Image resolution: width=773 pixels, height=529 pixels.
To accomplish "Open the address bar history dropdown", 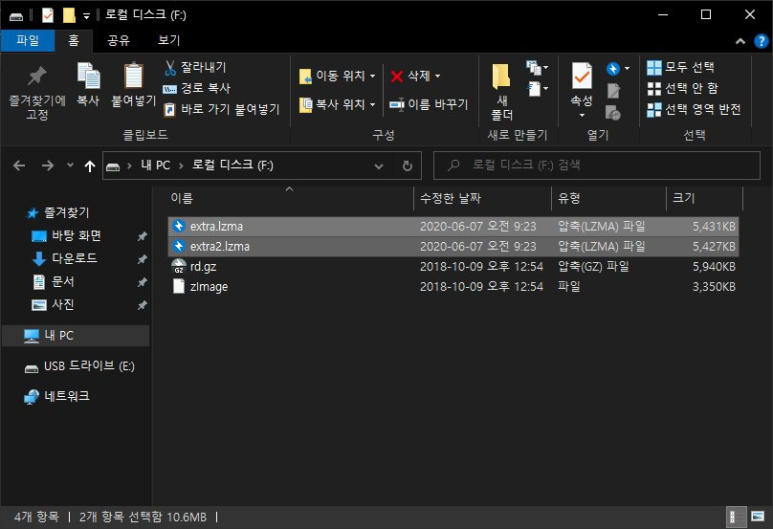I will click(379, 166).
